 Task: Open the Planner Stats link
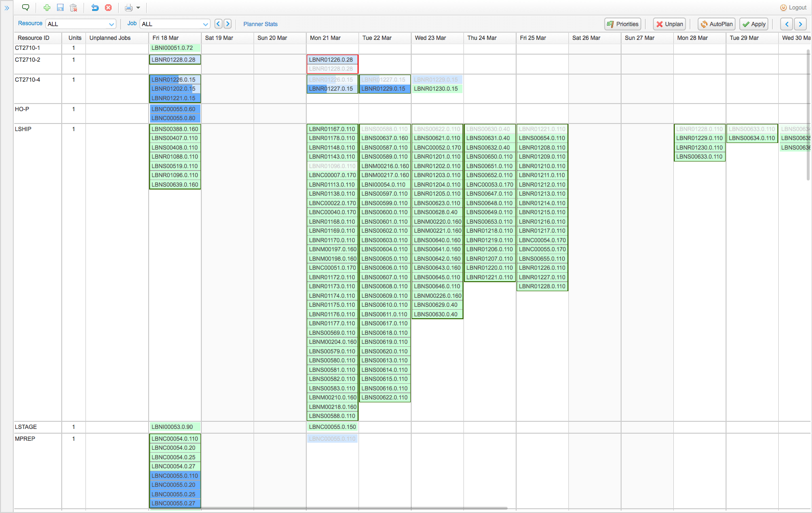[x=260, y=24]
